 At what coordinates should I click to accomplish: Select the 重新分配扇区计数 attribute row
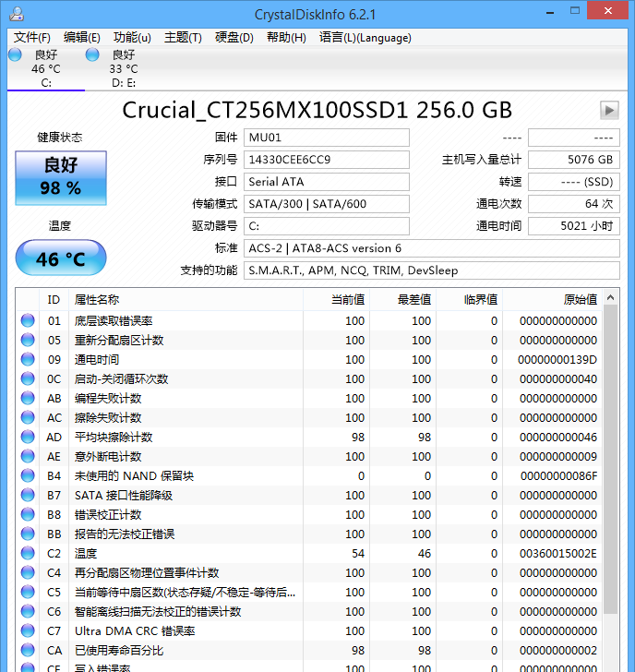click(309, 340)
